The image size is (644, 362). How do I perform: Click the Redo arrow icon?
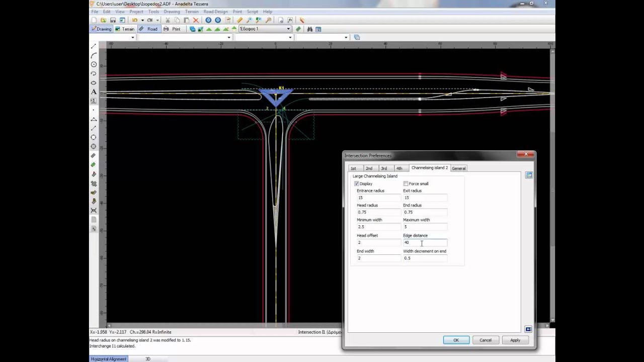coord(149,20)
